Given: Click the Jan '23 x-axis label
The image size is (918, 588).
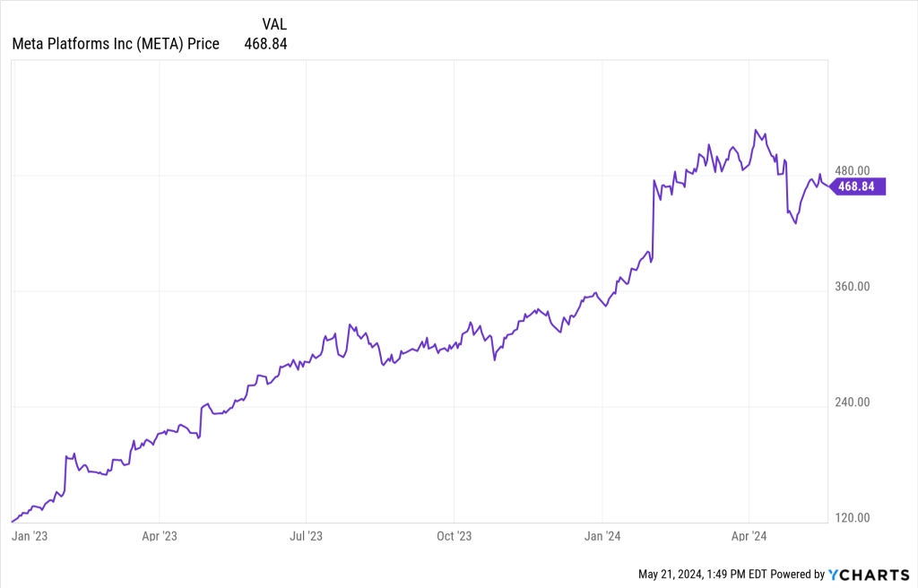Looking at the screenshot, I should [x=30, y=536].
